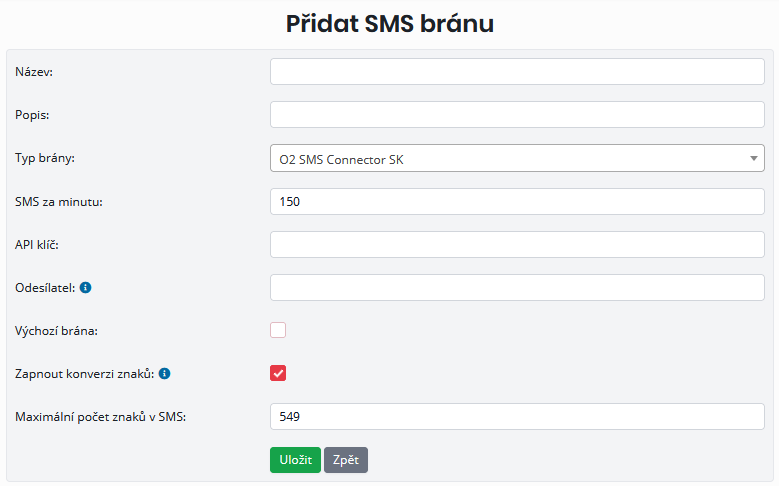Click the arrow of O2 SMS Connector select

[752, 158]
